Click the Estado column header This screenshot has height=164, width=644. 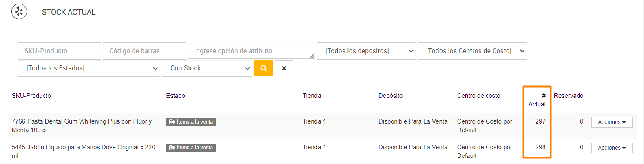tap(175, 96)
